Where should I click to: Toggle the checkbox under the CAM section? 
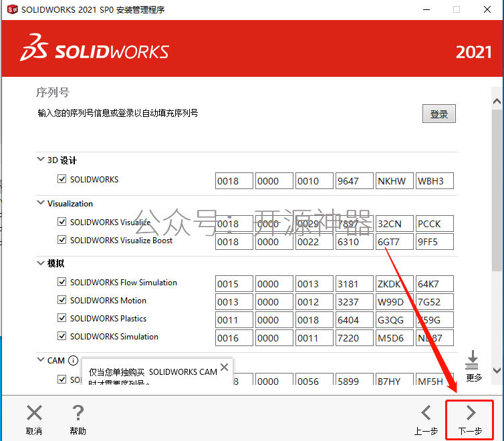[x=61, y=379]
